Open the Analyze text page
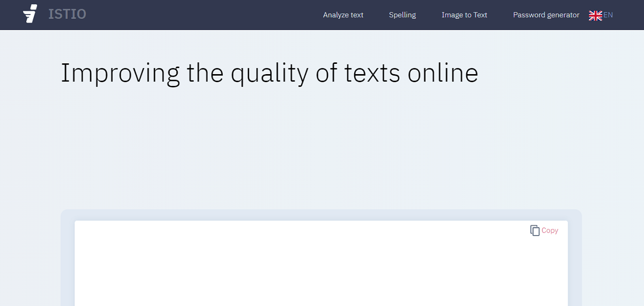 [x=343, y=15]
